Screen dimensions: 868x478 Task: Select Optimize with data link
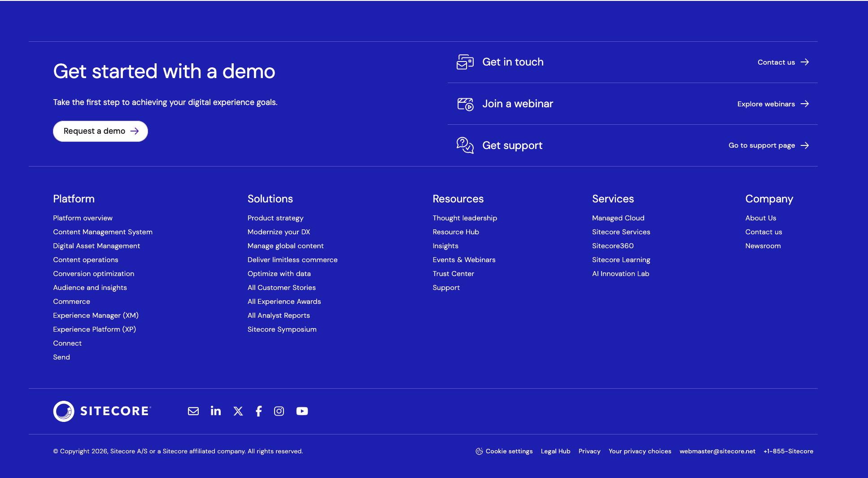(x=279, y=274)
